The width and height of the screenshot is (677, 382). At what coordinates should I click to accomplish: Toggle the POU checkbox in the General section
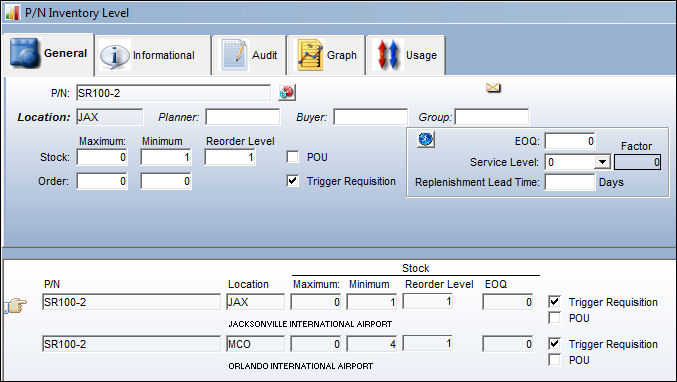(293, 157)
